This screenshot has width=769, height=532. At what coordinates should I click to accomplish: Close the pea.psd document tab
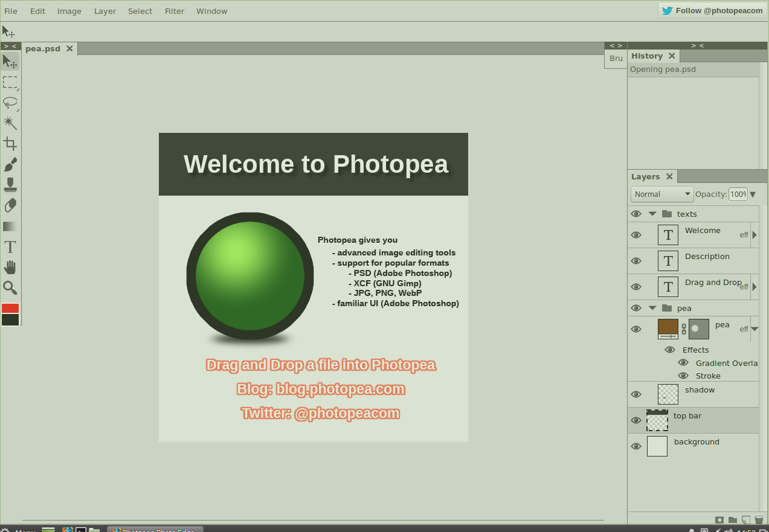[69, 48]
